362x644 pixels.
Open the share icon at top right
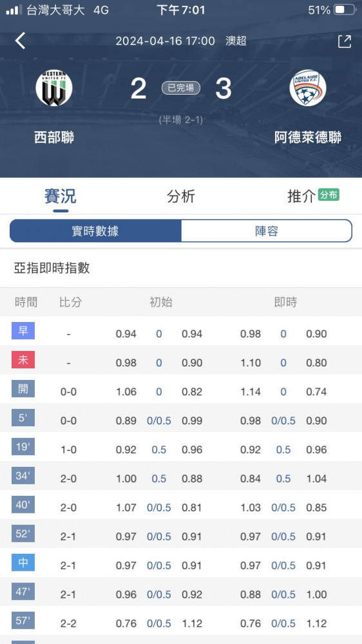(345, 41)
